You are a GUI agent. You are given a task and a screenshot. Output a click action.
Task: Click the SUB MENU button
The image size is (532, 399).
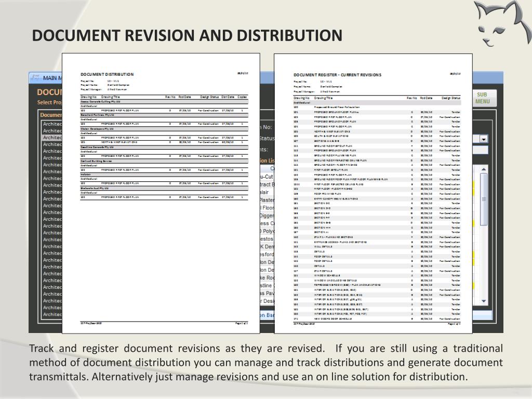pos(485,98)
